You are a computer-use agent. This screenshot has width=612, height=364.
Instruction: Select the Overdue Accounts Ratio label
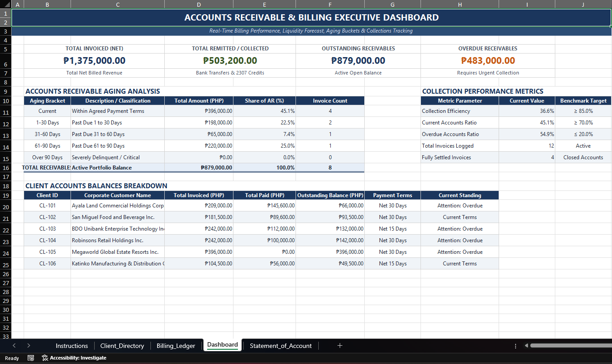pyautogui.click(x=460, y=134)
